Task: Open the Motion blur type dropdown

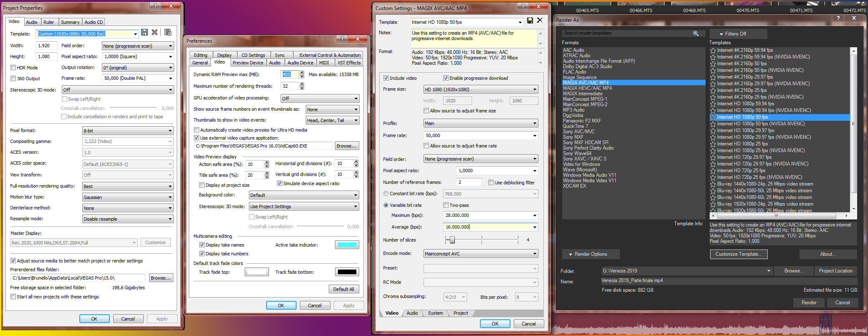Action: pyautogui.click(x=128, y=197)
